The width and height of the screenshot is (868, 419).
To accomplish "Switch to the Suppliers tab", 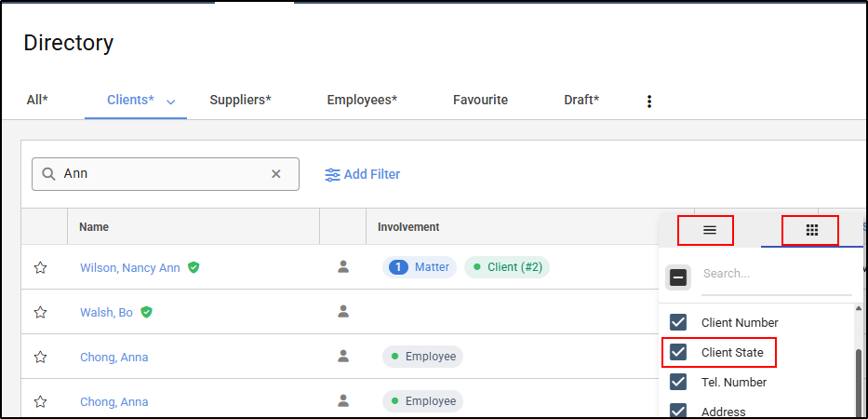I will coord(240,100).
